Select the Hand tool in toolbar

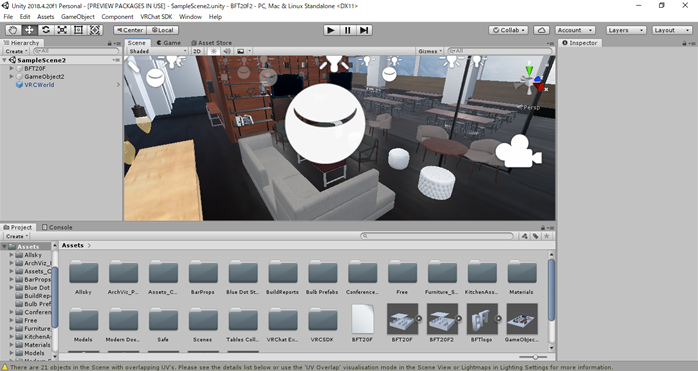[13, 30]
